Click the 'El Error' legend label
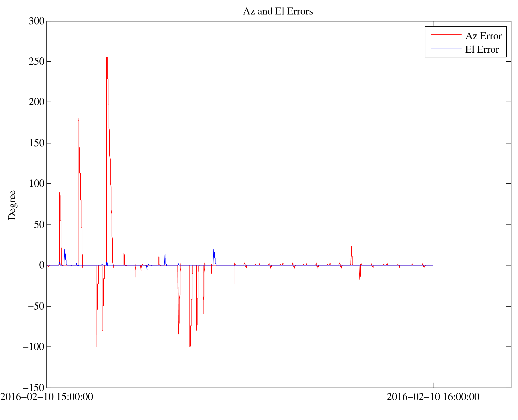This screenshot has height=420, width=518. tap(482, 50)
